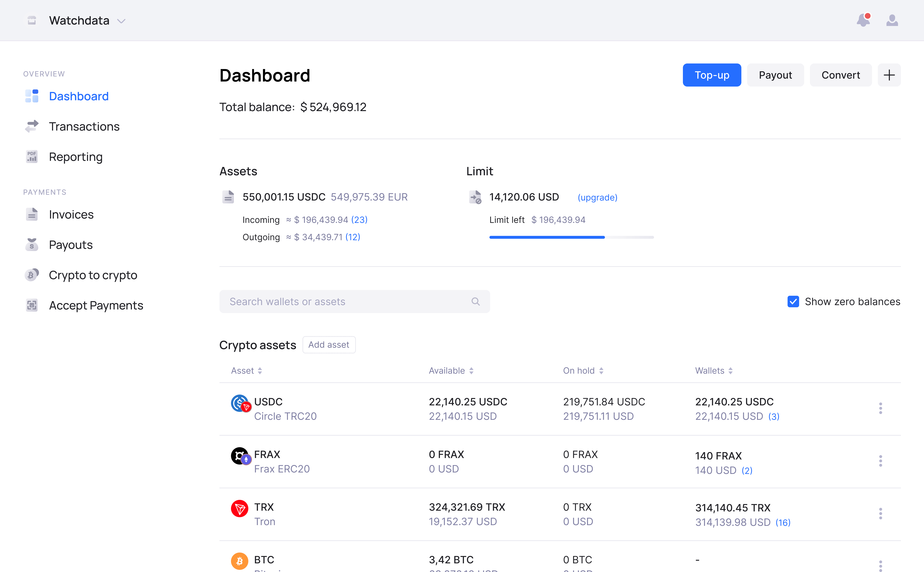Open Crypto to crypto section
The height and width of the screenshot is (572, 924).
(93, 275)
